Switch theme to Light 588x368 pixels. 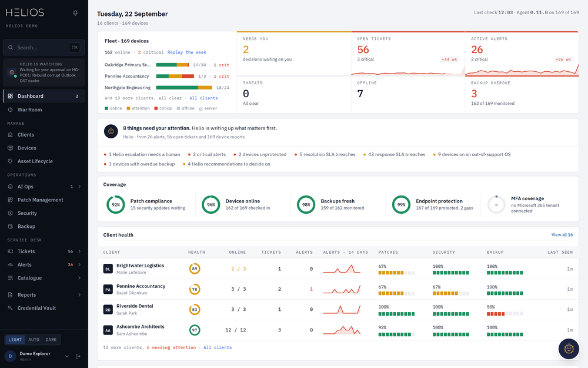point(15,340)
